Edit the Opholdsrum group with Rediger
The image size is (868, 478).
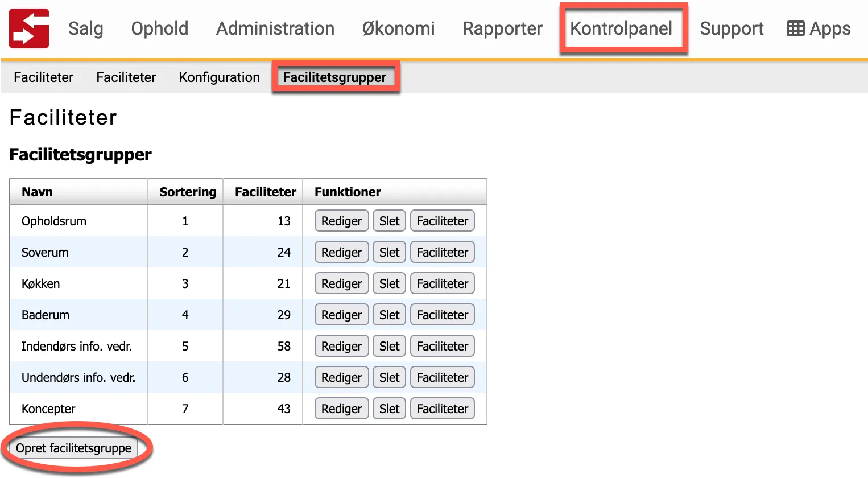(341, 221)
